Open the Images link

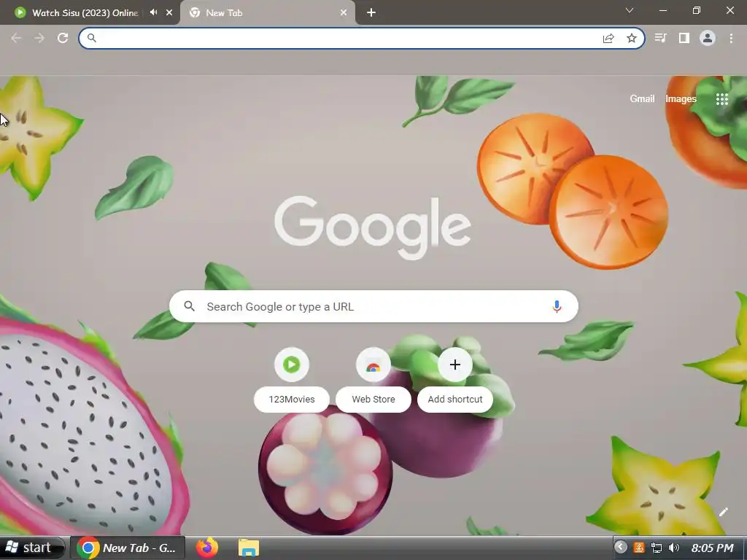681,98
